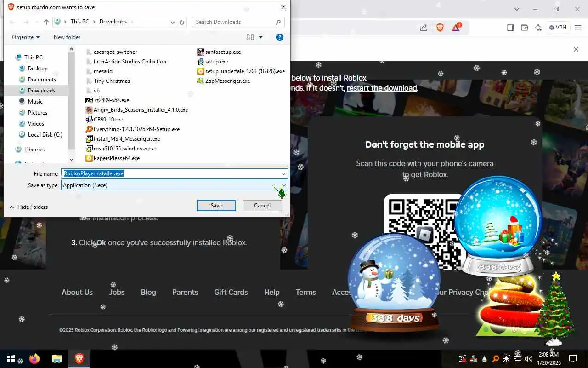Open Brave Rewards triangle icon
This screenshot has height=368, width=588.
[x=456, y=27]
